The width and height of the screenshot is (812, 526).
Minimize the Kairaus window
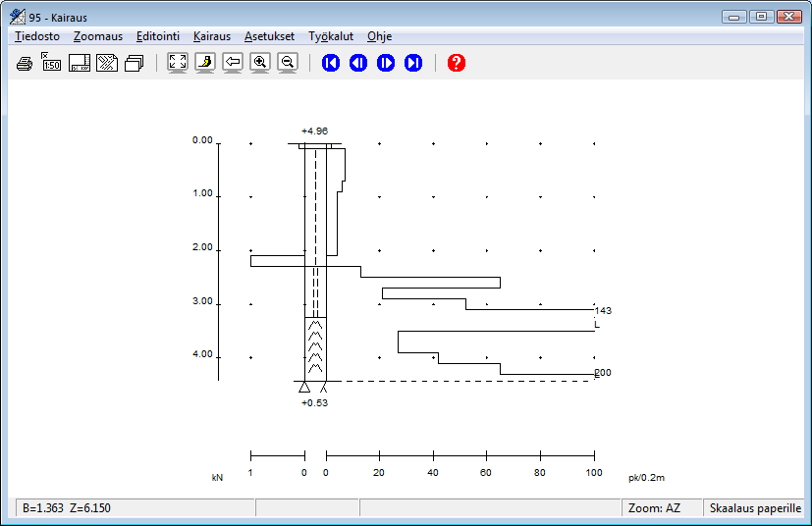(733, 17)
